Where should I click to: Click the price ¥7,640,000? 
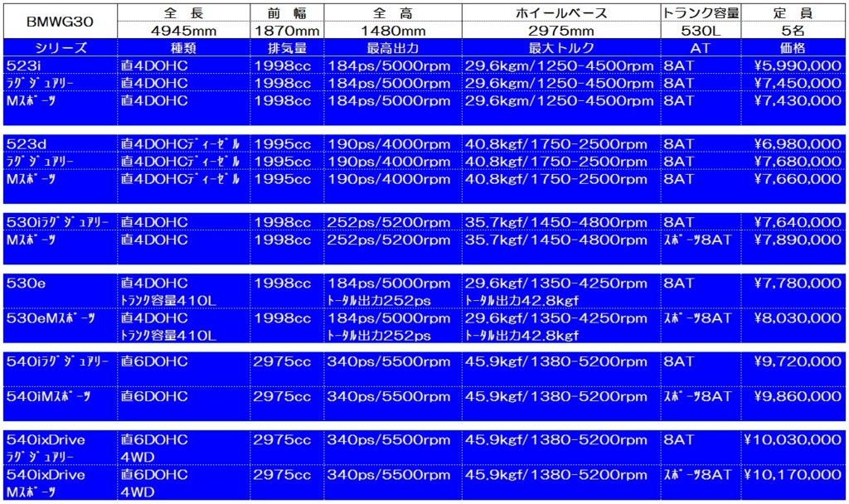pos(798,222)
